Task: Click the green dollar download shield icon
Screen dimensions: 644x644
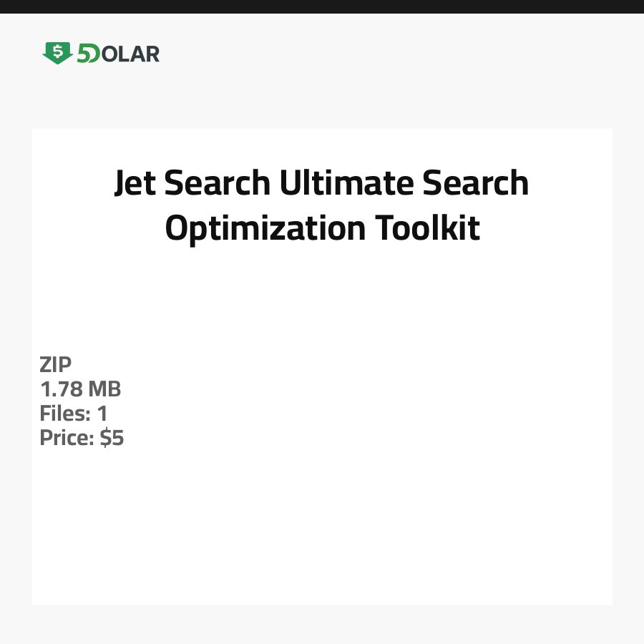Action: [x=57, y=53]
